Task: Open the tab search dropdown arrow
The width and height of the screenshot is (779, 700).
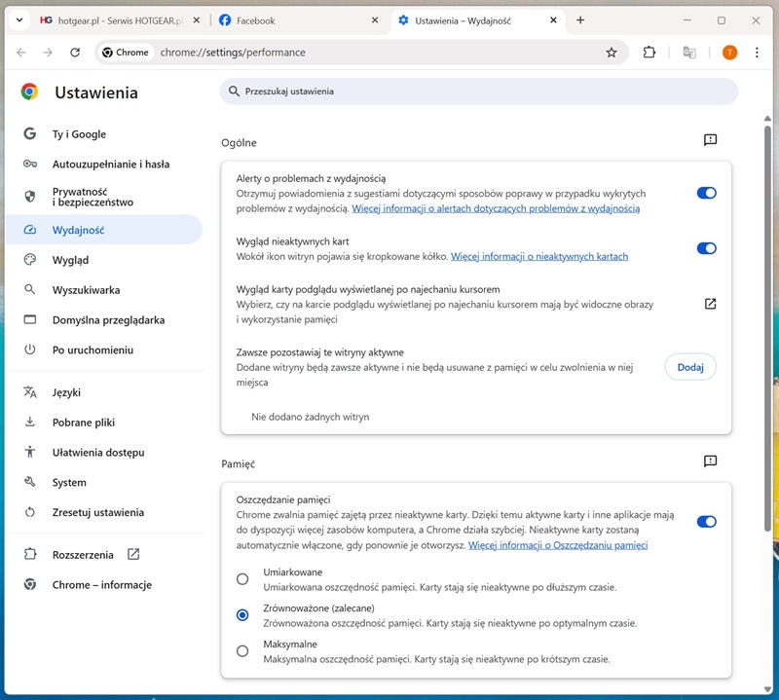Action: [19, 20]
